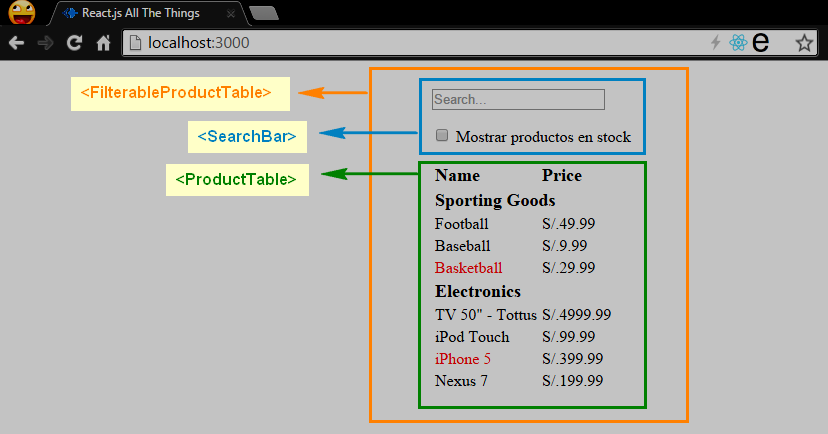Screen dimensions: 828x434
Task: Click the S/.9.99 price
Action: 564,246
